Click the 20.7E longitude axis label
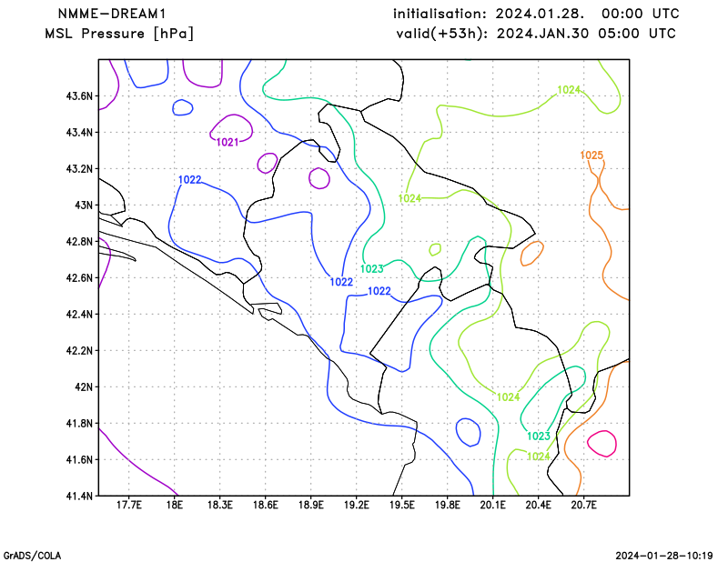Screen dimensions: 728x562 tap(583, 505)
